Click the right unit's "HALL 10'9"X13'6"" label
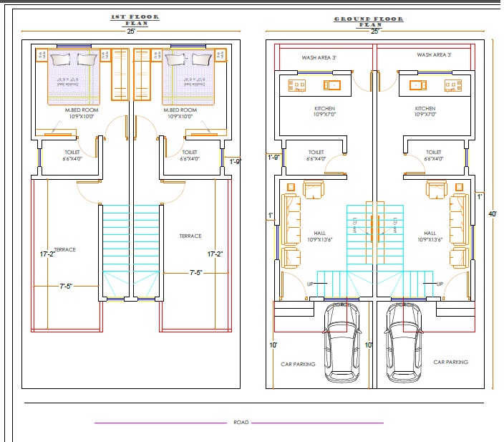Screen dimensions: 504x442 click(430, 236)
